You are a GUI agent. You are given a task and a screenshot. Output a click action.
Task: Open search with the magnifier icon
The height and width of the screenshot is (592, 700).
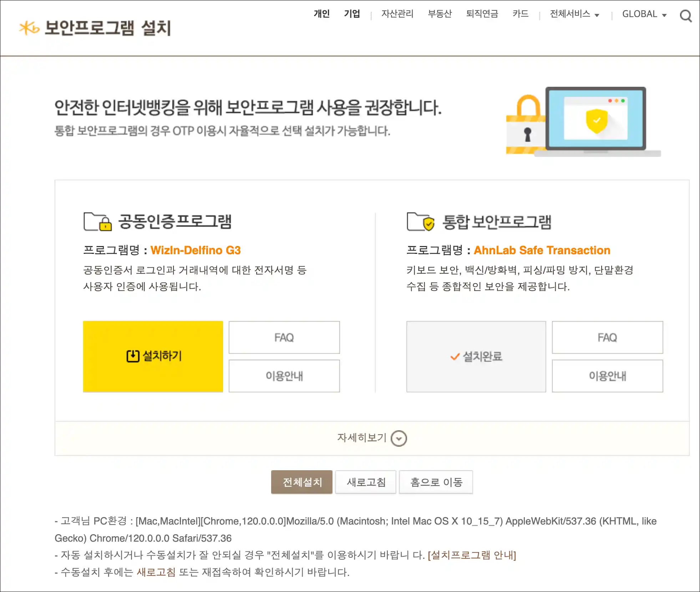(x=685, y=16)
